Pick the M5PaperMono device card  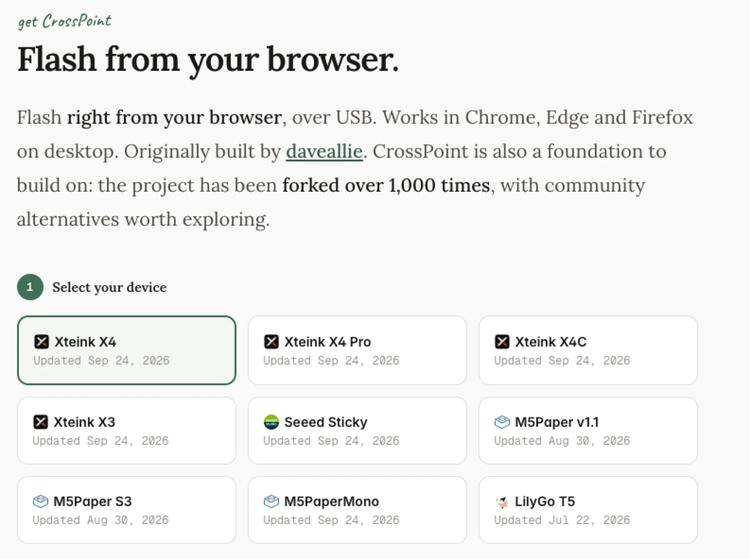pyautogui.click(x=357, y=510)
